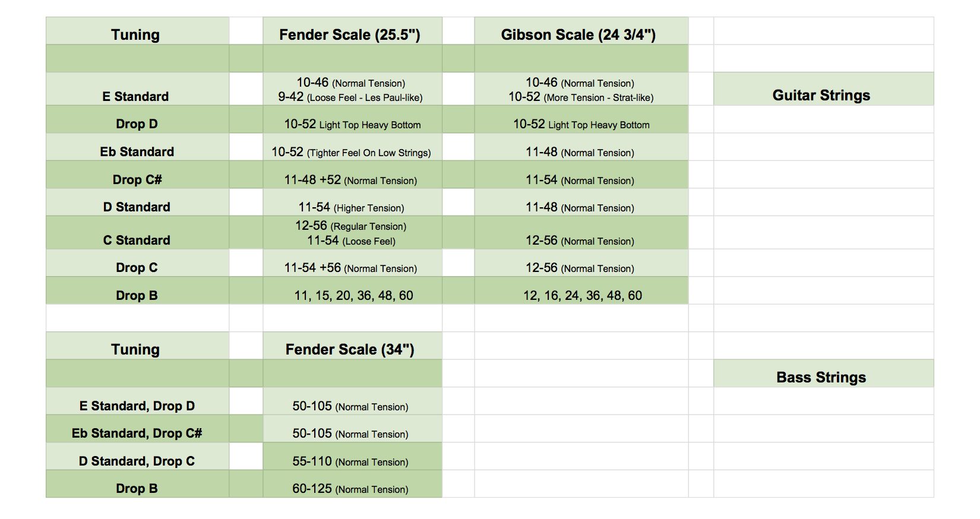Select the Drop D tuning cell

[x=137, y=119]
